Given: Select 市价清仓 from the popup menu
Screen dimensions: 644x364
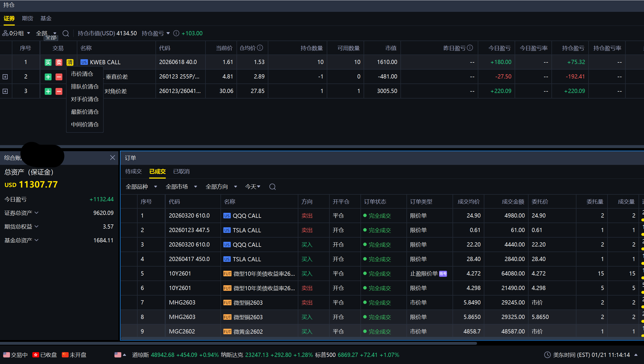Looking at the screenshot, I should click(x=82, y=74).
